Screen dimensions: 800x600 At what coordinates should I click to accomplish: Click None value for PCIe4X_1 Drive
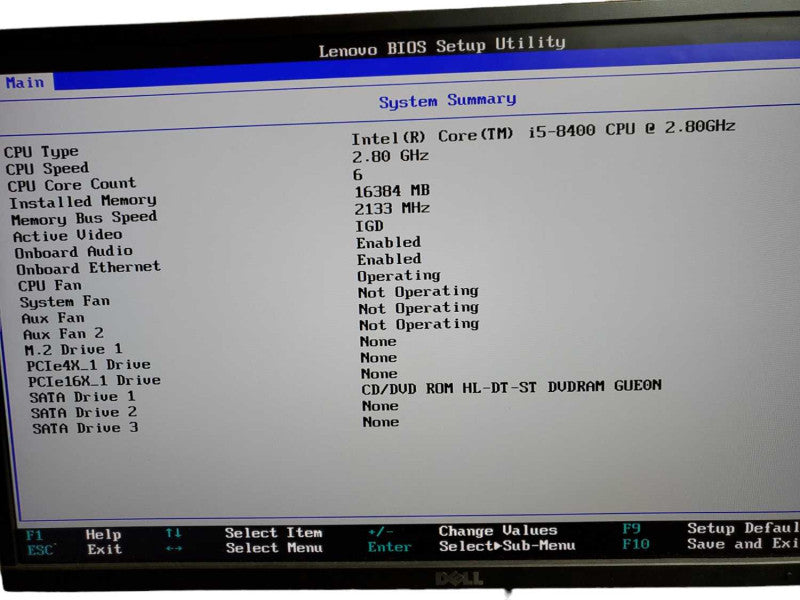[379, 358]
